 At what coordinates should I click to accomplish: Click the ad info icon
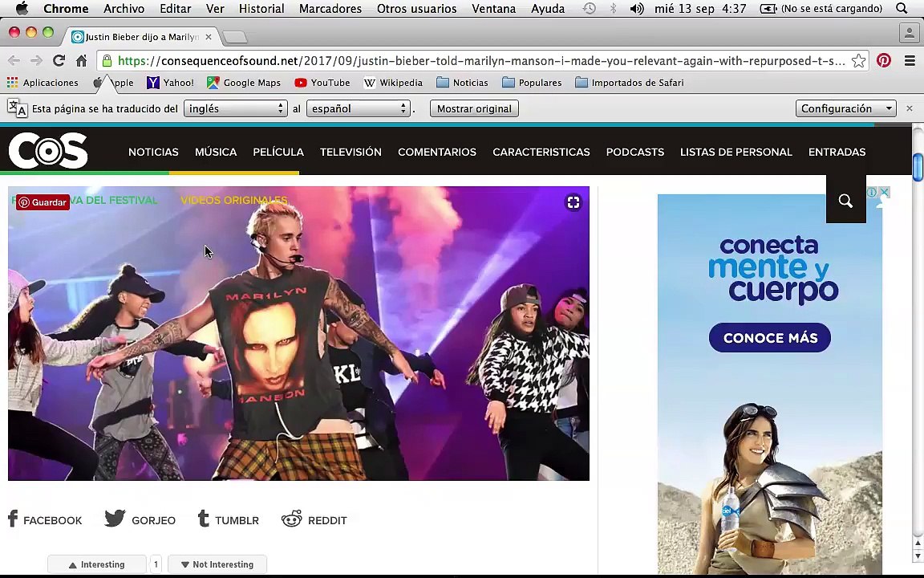[872, 193]
